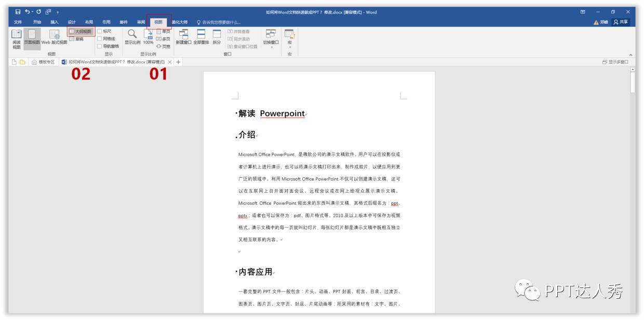644x320 pixels.
Task: Set zoom to 100%
Action: [148, 37]
